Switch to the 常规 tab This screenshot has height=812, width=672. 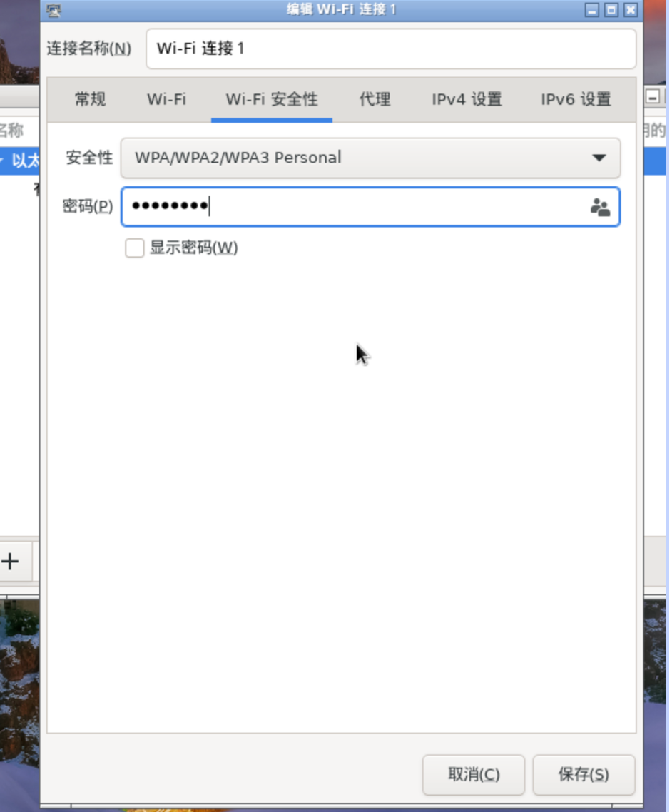pyautogui.click(x=88, y=100)
